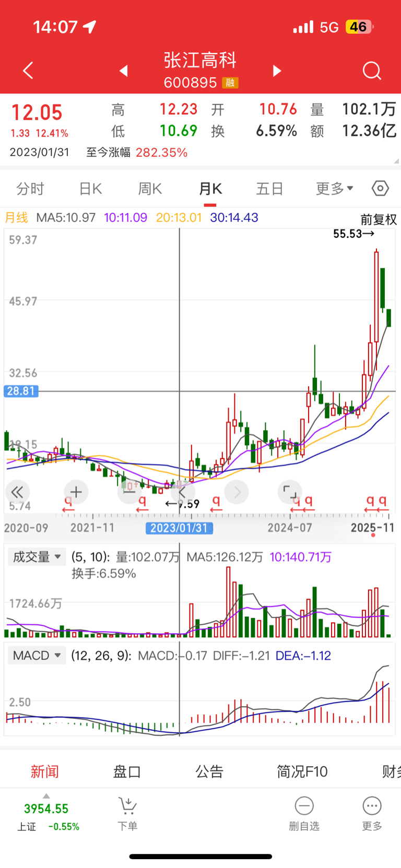Image resolution: width=401 pixels, height=868 pixels.
Task: Switch to previous stock with left triangle
Action: 124,70
